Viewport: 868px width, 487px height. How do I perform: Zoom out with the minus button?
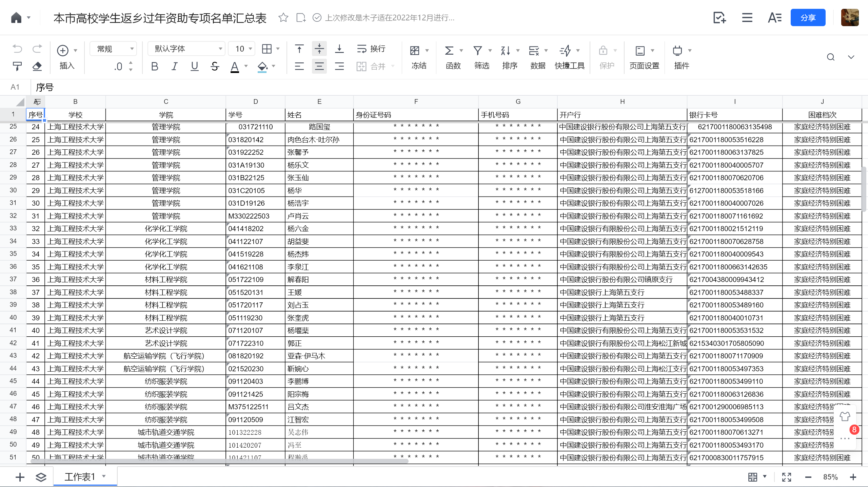point(808,477)
